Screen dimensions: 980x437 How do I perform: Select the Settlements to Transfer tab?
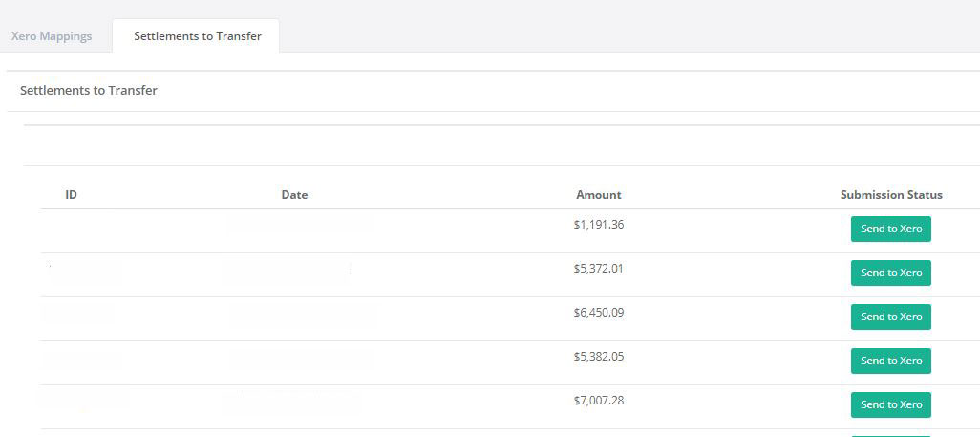198,36
